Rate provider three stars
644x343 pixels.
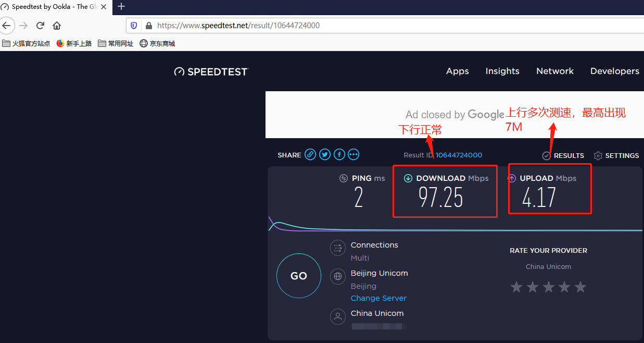pos(548,287)
